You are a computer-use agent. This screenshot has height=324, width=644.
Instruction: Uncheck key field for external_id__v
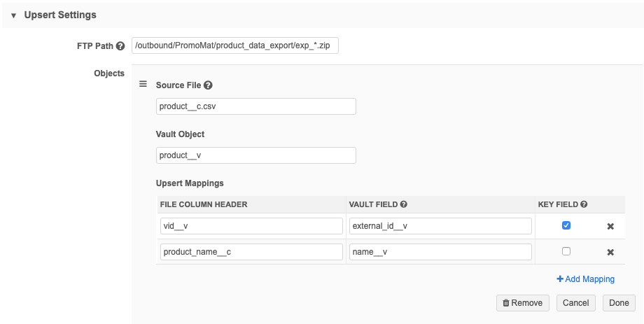pyautogui.click(x=566, y=225)
